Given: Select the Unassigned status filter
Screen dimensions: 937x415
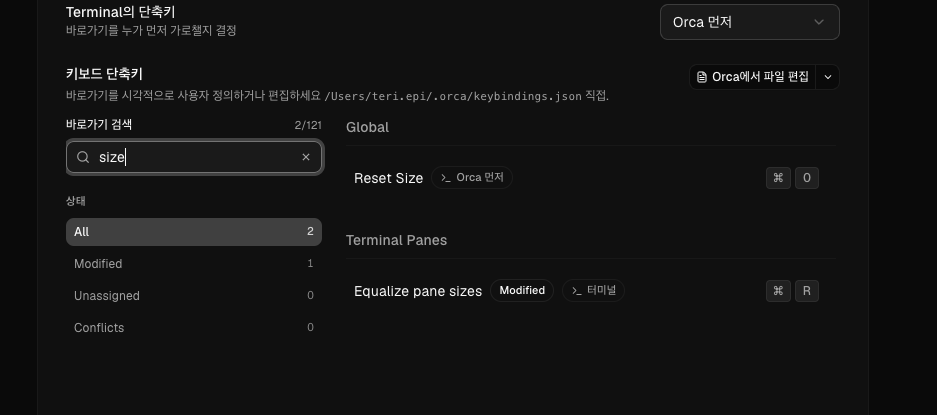Looking at the screenshot, I should coord(194,296).
